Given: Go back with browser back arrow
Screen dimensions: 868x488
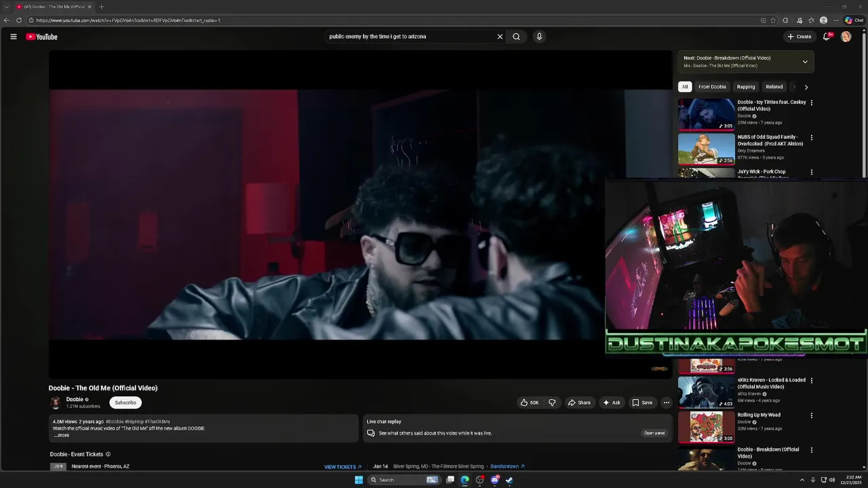Looking at the screenshot, I should pos(6,20).
